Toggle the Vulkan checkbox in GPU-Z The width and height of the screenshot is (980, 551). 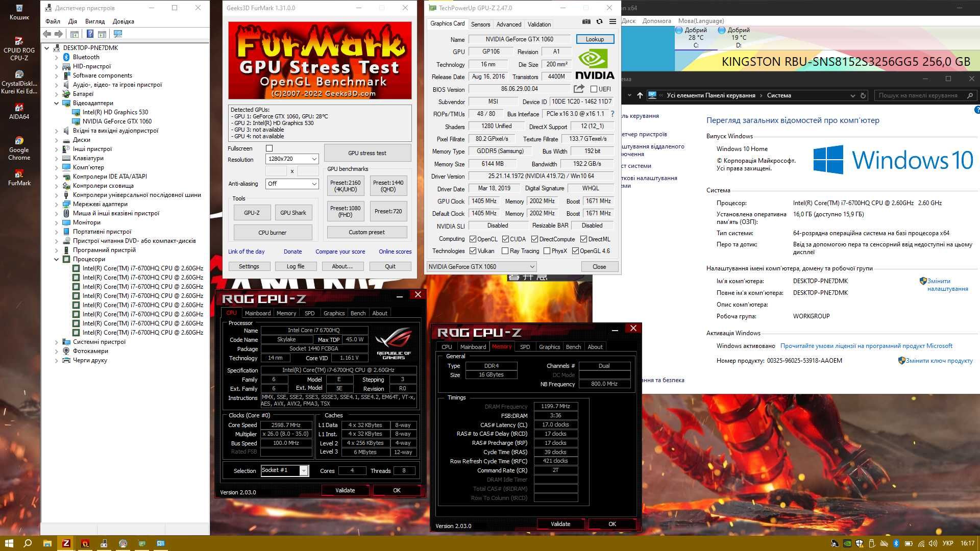pyautogui.click(x=473, y=251)
